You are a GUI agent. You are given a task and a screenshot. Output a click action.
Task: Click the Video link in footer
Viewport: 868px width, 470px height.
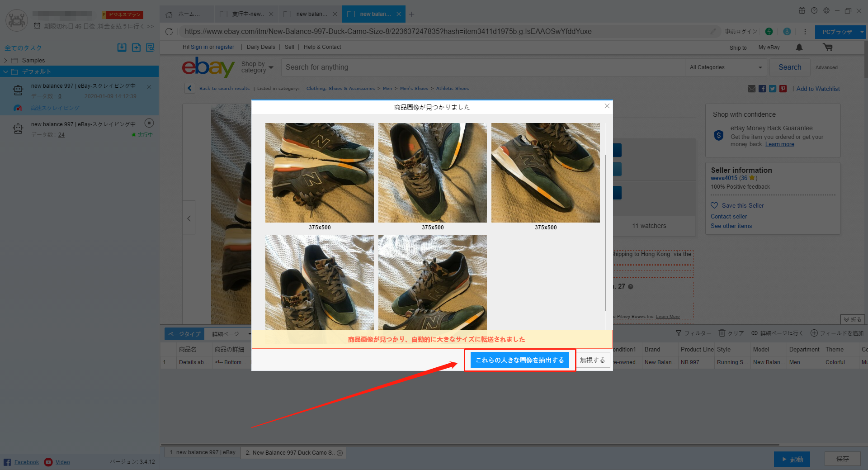point(62,462)
